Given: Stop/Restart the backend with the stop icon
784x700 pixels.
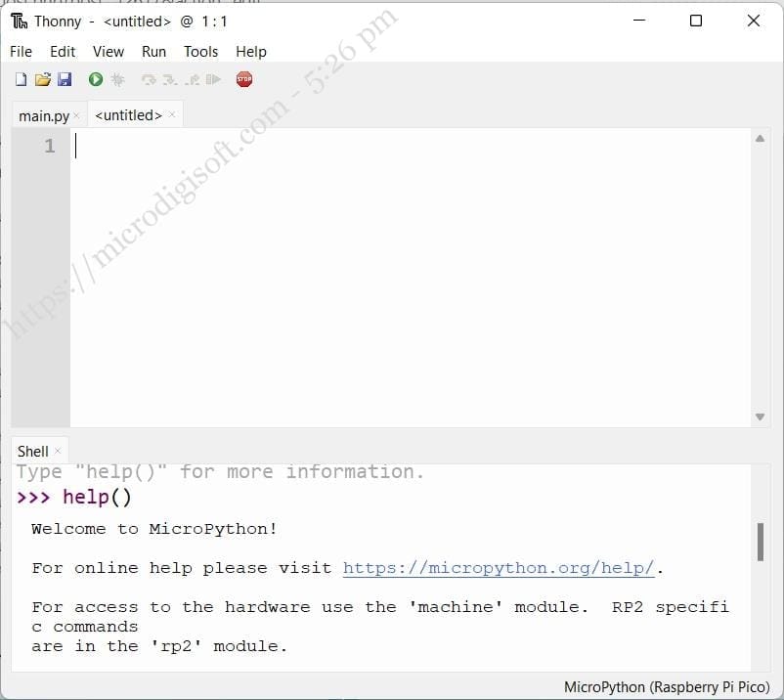Looking at the screenshot, I should point(243,79).
